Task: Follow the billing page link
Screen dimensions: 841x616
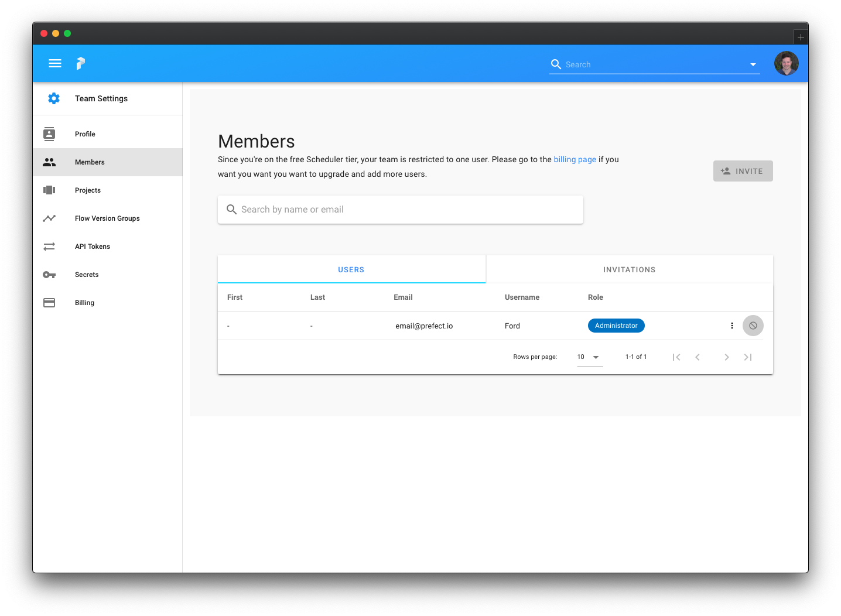Action: [x=575, y=159]
